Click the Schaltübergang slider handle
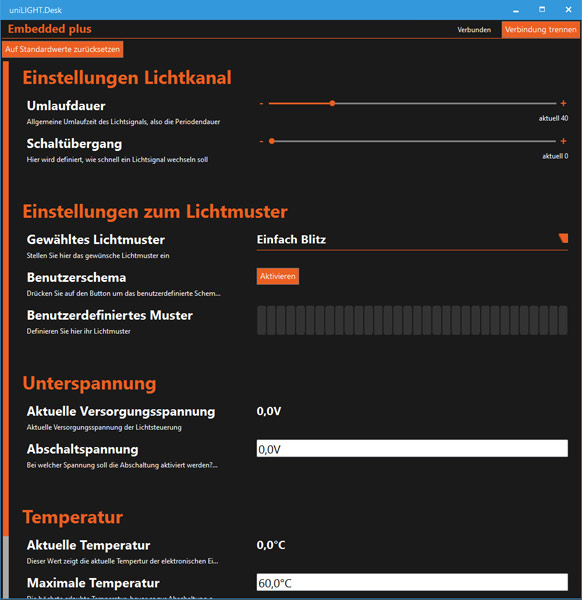Image resolution: width=582 pixels, height=600 pixels. coord(272,141)
